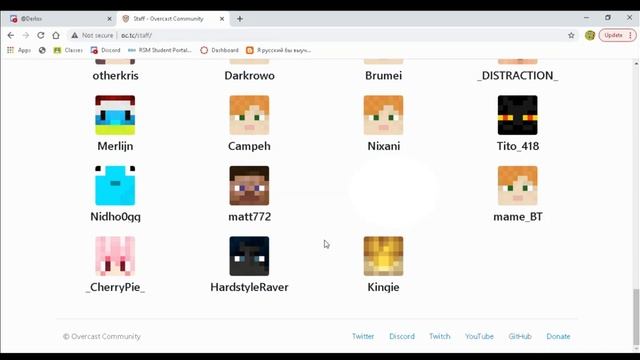Click the Merlijn name label

coord(115,146)
